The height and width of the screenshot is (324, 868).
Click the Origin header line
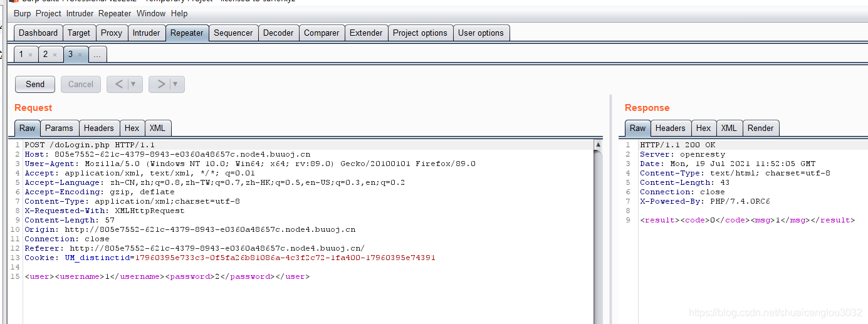coord(190,229)
